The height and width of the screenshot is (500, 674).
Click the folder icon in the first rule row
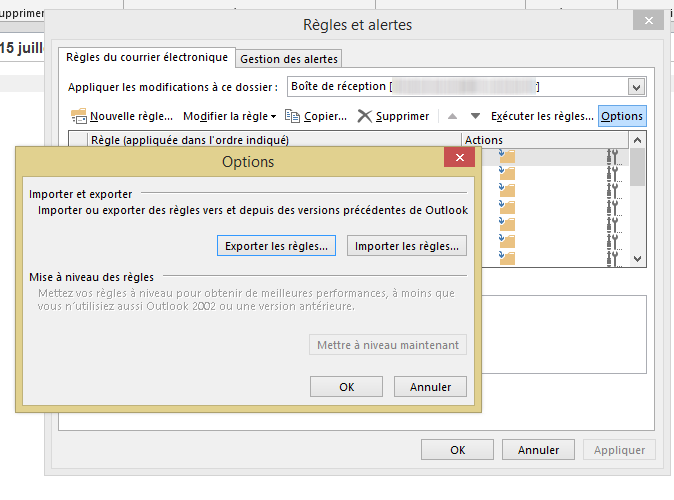coord(507,157)
